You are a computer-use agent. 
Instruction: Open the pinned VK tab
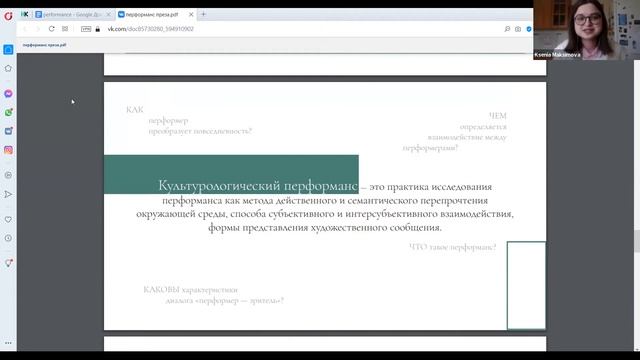coord(24,14)
